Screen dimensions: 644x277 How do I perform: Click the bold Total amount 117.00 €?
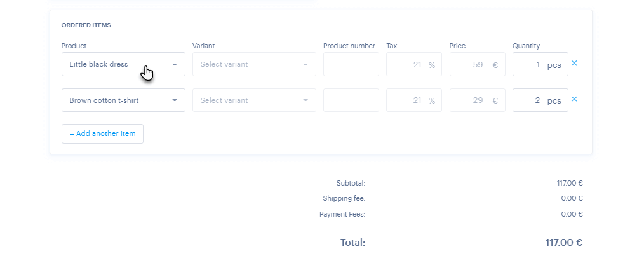click(x=564, y=242)
